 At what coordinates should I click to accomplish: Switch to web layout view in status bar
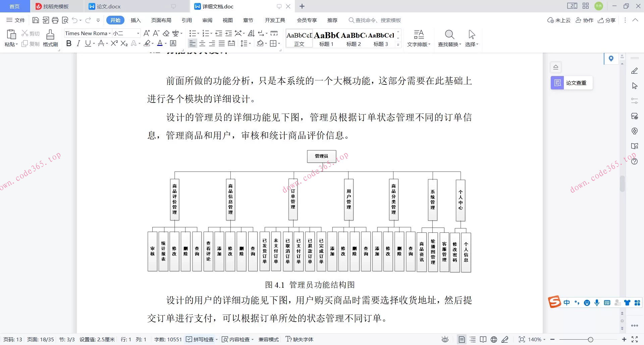point(494,339)
